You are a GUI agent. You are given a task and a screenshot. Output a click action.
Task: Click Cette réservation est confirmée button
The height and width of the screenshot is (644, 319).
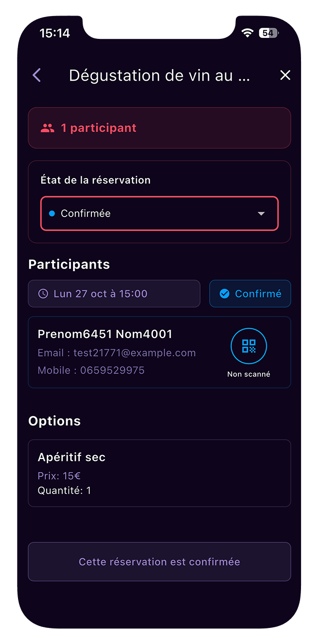(x=159, y=562)
